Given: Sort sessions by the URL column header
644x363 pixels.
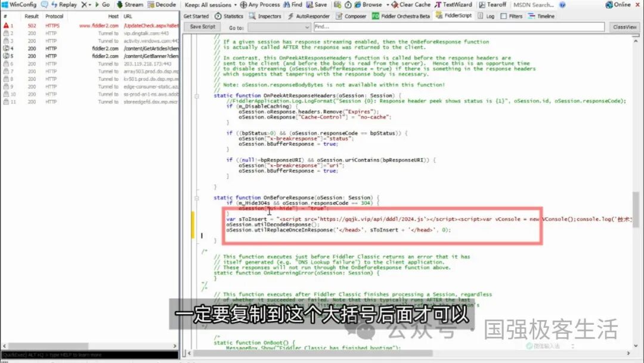Looking at the screenshot, I should 128,17.
